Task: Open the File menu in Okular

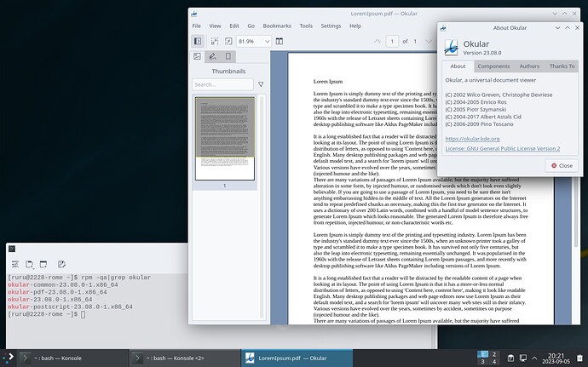Action: pyautogui.click(x=197, y=26)
